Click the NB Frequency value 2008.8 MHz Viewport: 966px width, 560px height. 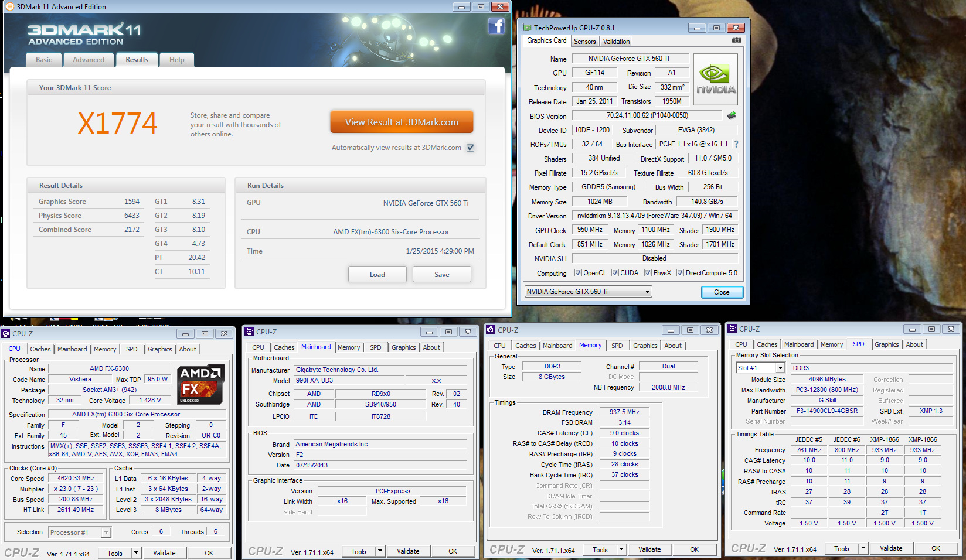668,387
